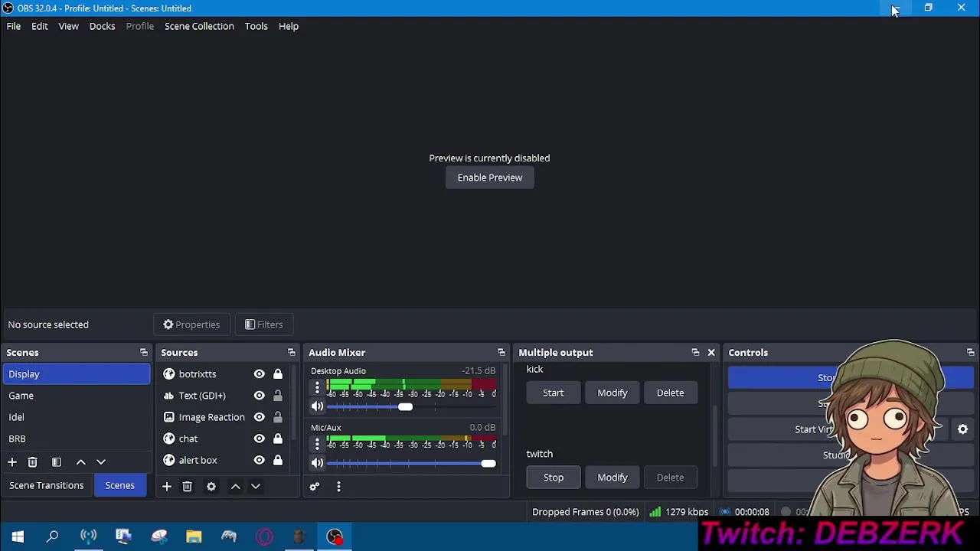Open taskbar search magnifier
Viewport: 980px width, 551px height.
(53, 536)
